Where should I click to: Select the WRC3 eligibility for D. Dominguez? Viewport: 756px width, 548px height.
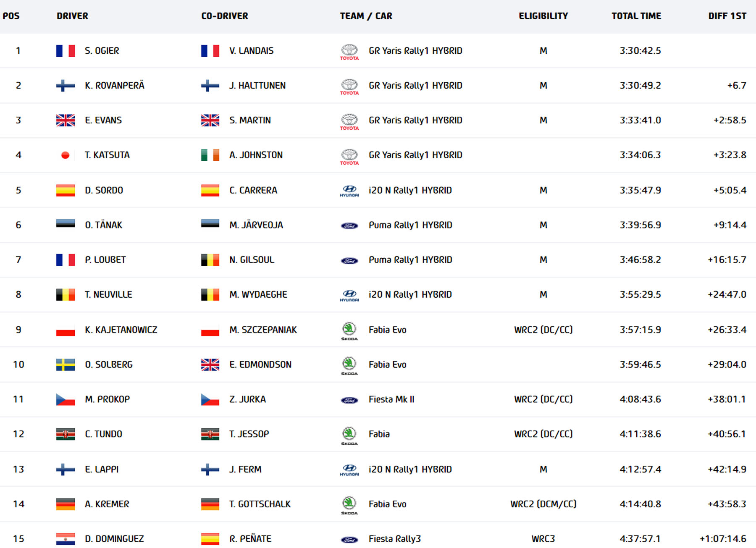pos(543,539)
